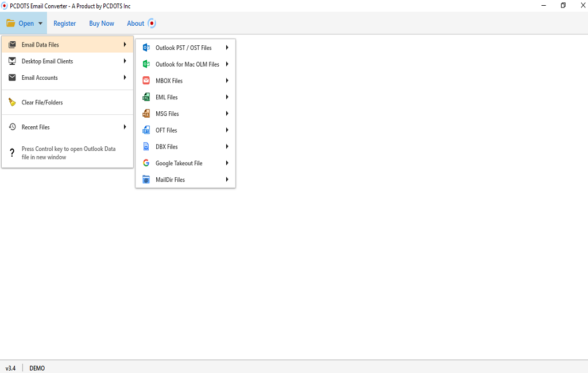
Task: Open the Recent Files entry
Action: coord(68,127)
